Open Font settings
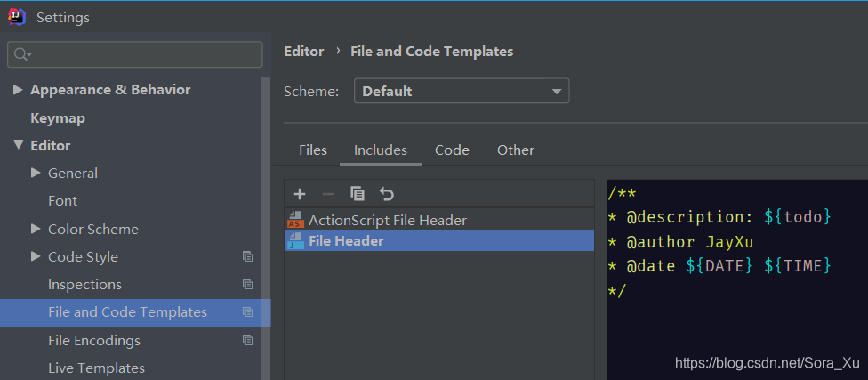 [62, 201]
